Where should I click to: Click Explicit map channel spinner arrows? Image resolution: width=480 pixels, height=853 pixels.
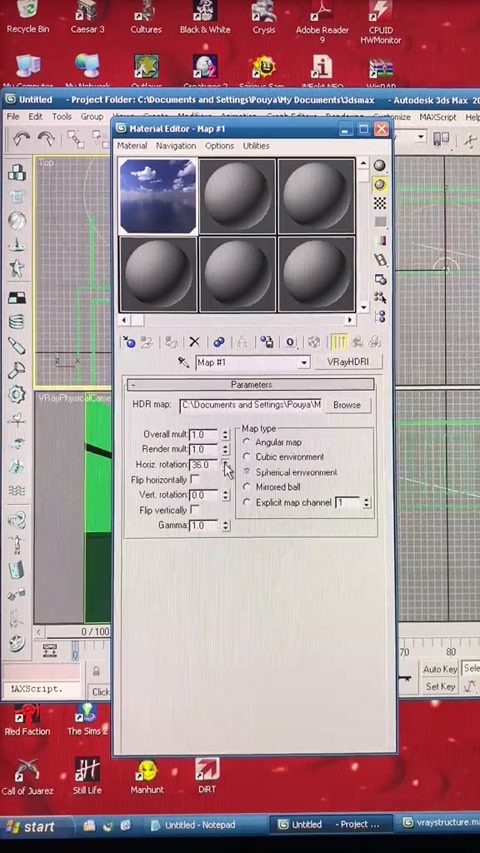(366, 503)
